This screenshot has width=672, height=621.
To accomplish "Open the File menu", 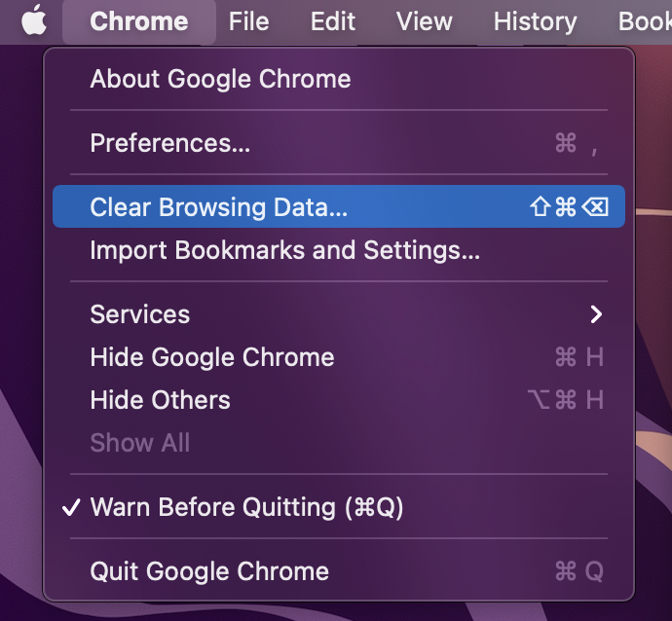I will coord(248,21).
